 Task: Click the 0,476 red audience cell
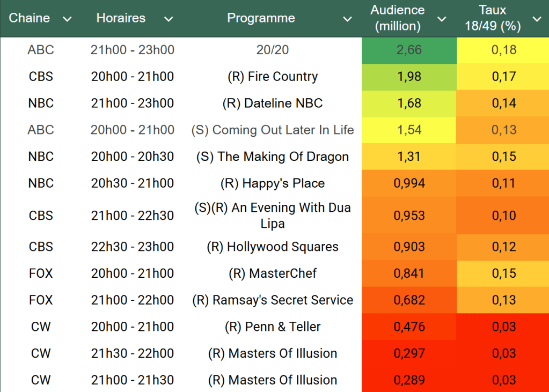tap(409, 327)
